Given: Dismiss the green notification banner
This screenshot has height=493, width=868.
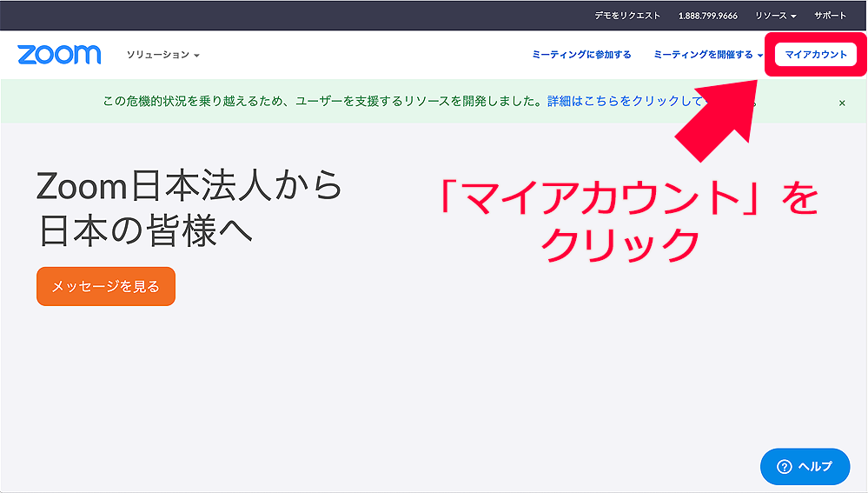Looking at the screenshot, I should pos(842,103).
